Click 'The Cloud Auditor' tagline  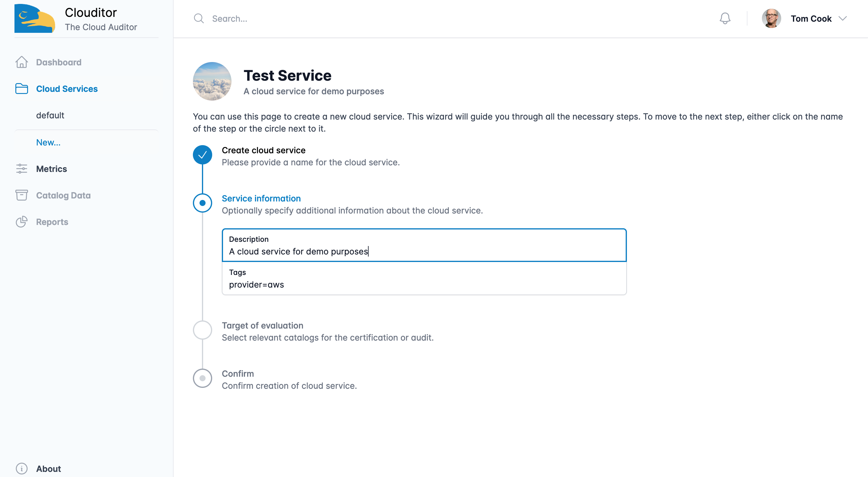click(x=101, y=27)
